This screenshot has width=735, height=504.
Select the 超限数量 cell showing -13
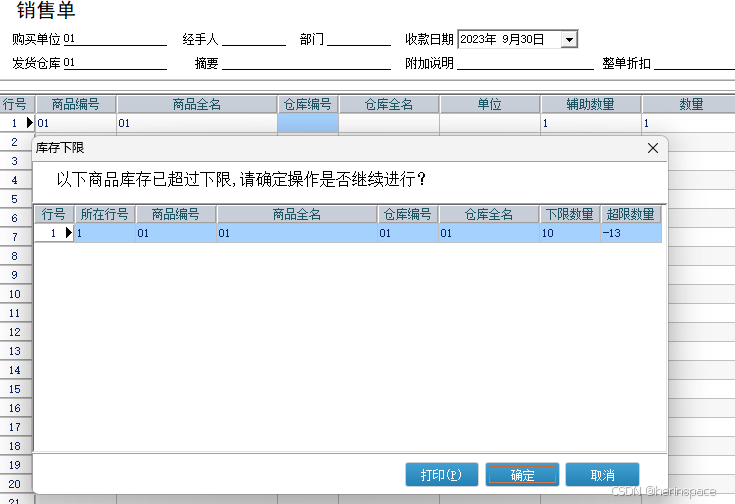click(x=631, y=233)
